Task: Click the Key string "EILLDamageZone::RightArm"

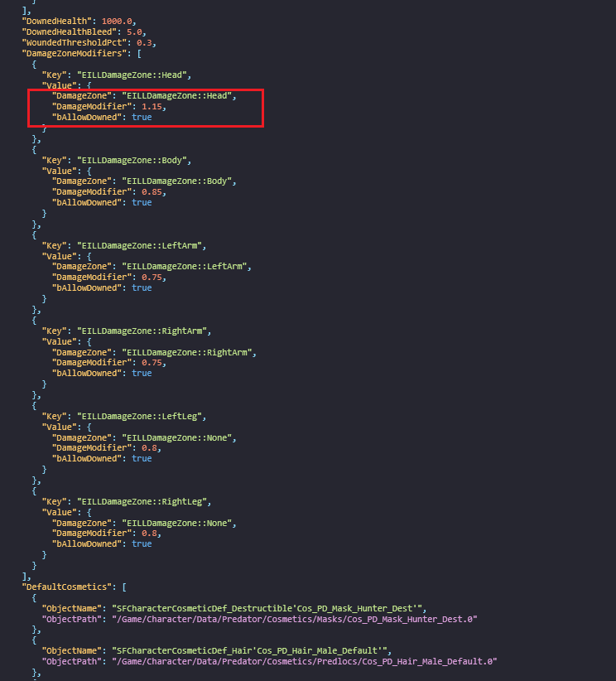Action: pos(145,331)
